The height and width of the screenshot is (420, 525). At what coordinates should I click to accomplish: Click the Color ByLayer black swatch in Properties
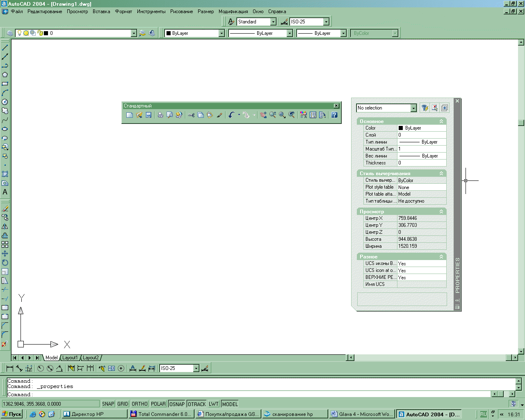[x=401, y=128]
